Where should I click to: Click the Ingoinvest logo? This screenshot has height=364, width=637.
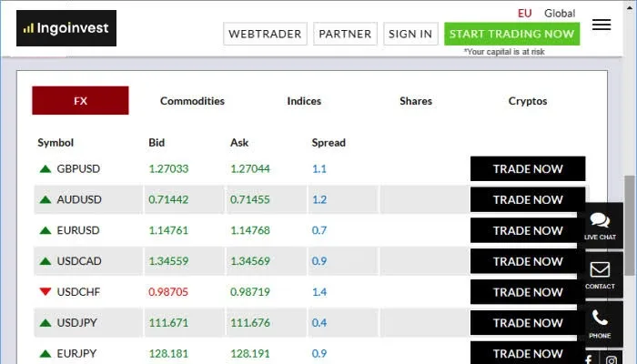(66, 28)
